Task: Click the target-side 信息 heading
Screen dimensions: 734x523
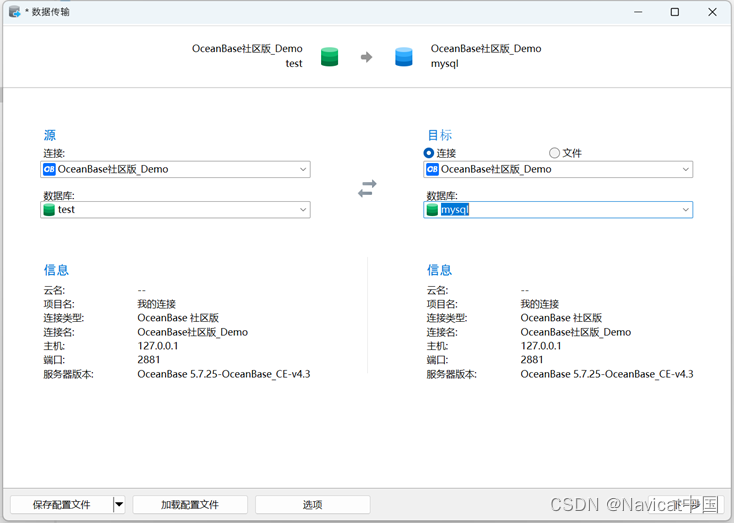Action: point(439,270)
